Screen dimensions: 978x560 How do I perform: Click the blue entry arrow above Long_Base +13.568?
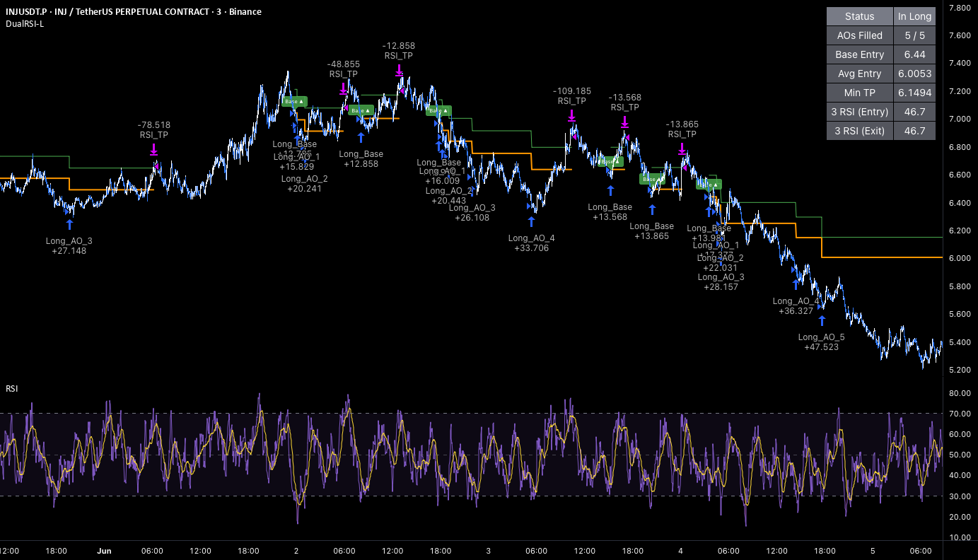click(x=610, y=190)
